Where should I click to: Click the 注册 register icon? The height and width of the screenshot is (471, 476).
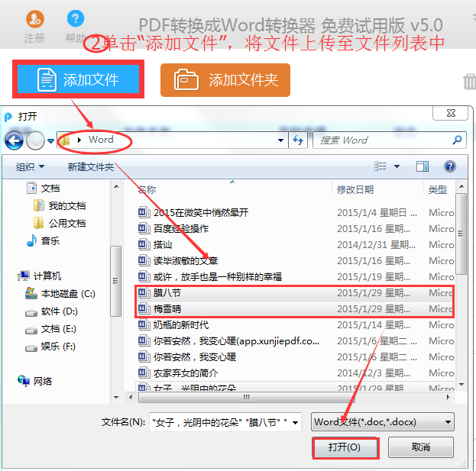click(35, 19)
